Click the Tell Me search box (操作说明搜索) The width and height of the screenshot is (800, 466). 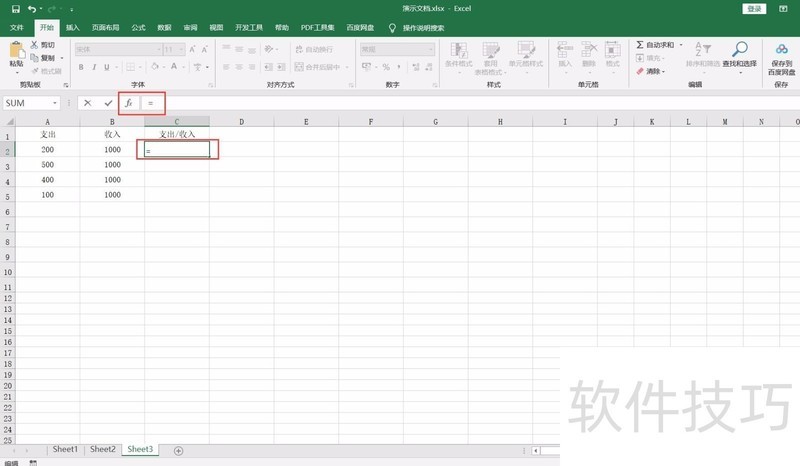[x=423, y=28]
